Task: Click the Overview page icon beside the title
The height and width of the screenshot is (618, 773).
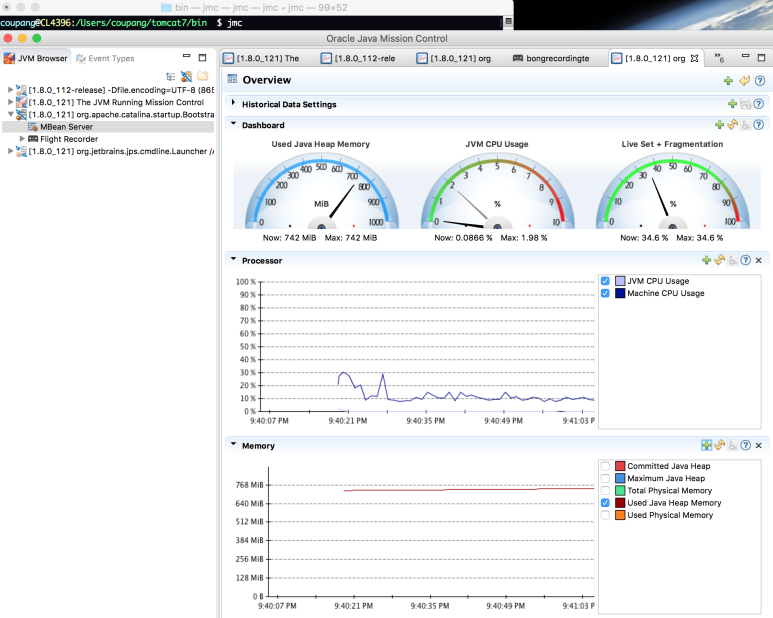Action: coord(232,79)
